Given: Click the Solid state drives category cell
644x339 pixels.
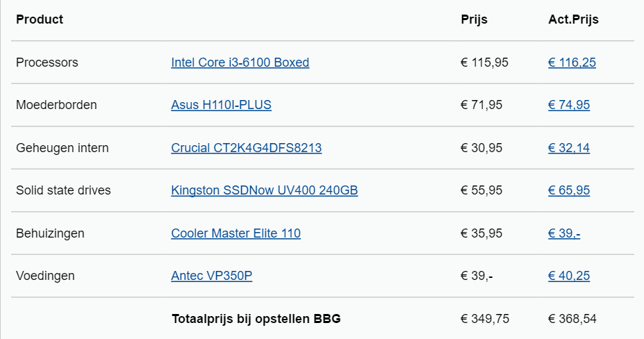Looking at the screenshot, I should click(x=63, y=190).
